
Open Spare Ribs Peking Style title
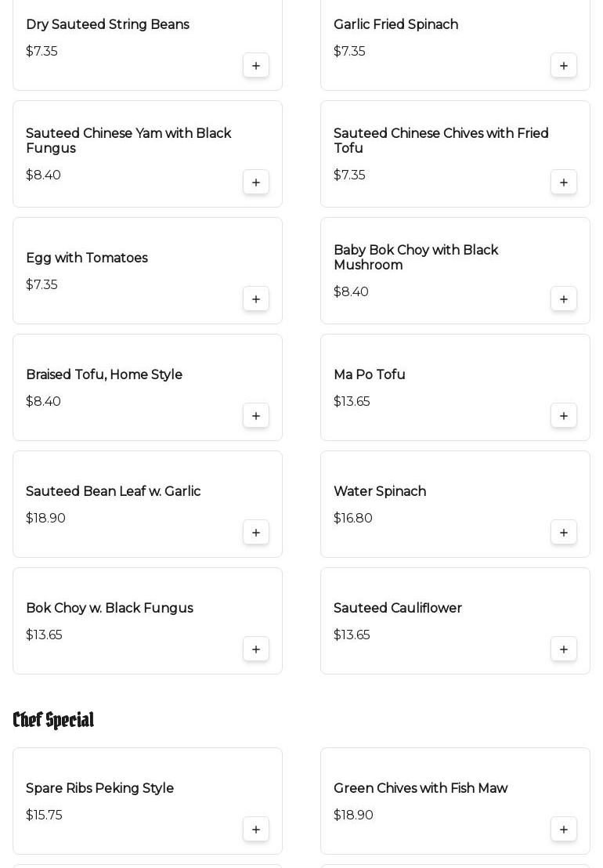tap(100, 789)
